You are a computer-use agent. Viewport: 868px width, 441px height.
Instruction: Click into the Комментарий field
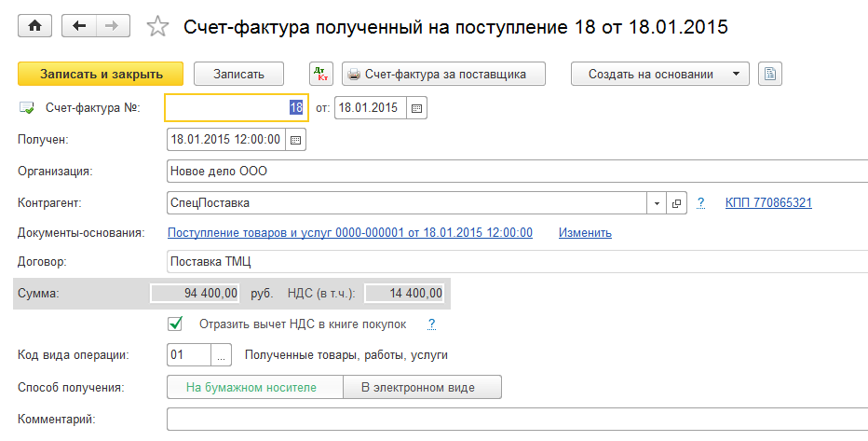[x=512, y=419]
